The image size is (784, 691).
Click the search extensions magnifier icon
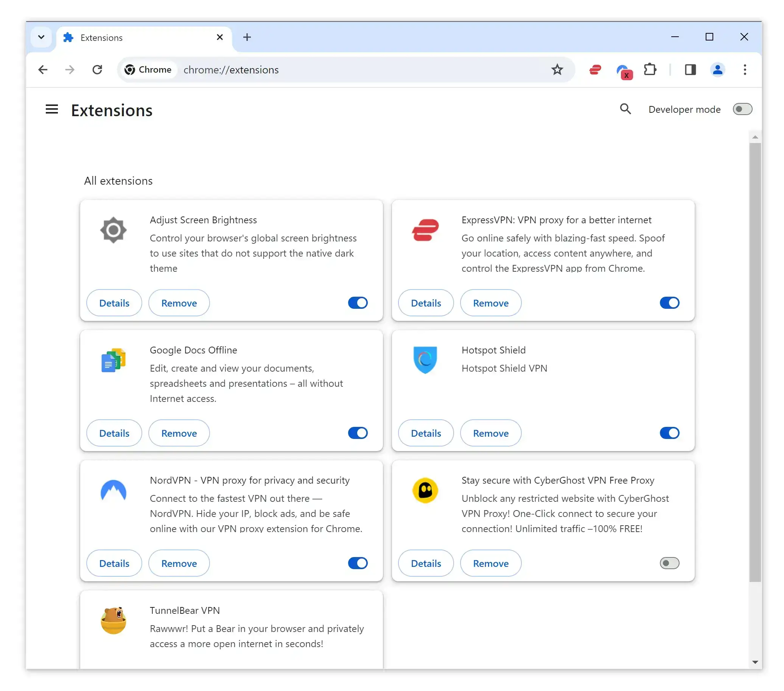[625, 109]
